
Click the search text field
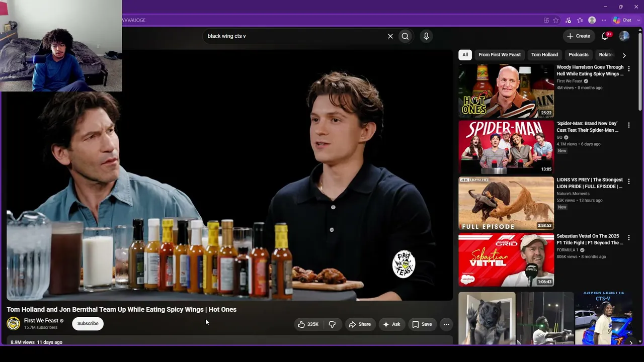click(x=294, y=36)
